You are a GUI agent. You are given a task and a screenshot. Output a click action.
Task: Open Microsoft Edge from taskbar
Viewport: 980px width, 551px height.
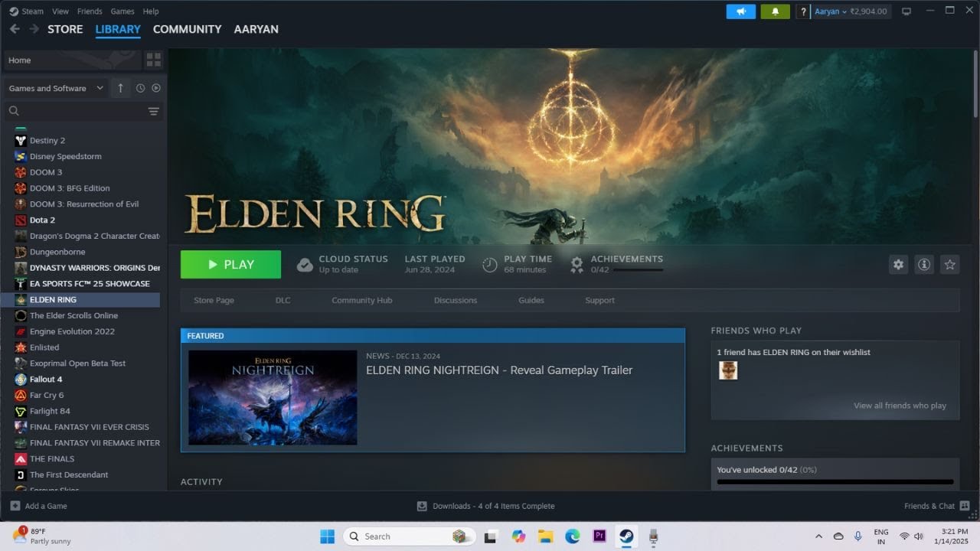click(x=573, y=536)
